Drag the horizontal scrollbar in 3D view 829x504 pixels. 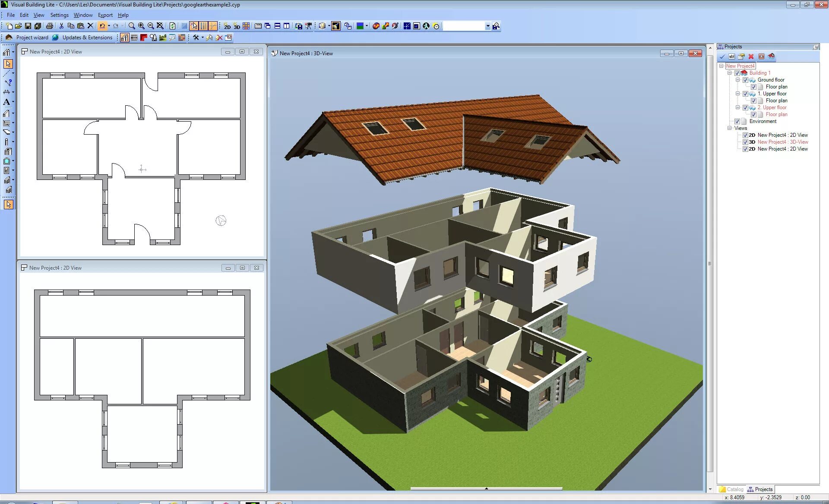486,487
